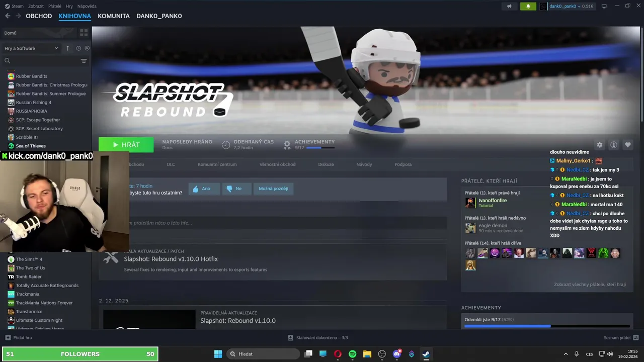Open friend Ivanoffonfire entry
This screenshot has height=362, width=644.
click(x=493, y=203)
